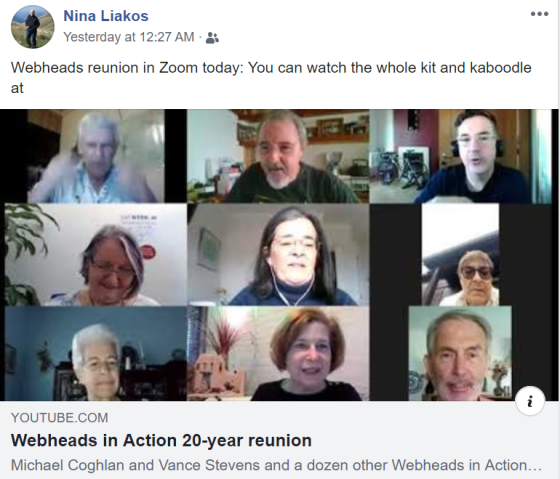This screenshot has width=560, height=479.
Task: Click the YOUTUBE.COM source label
Action: coord(59,418)
